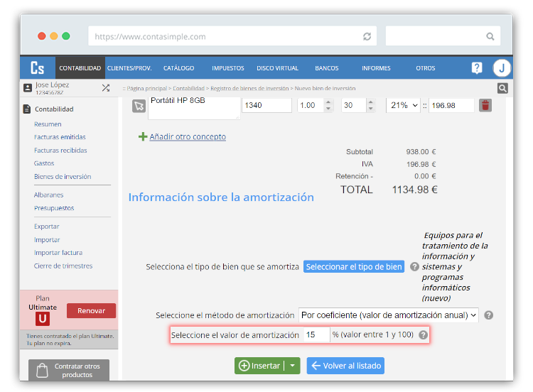Open help for método de amortización
This screenshot has width=533, height=392.
click(x=488, y=315)
